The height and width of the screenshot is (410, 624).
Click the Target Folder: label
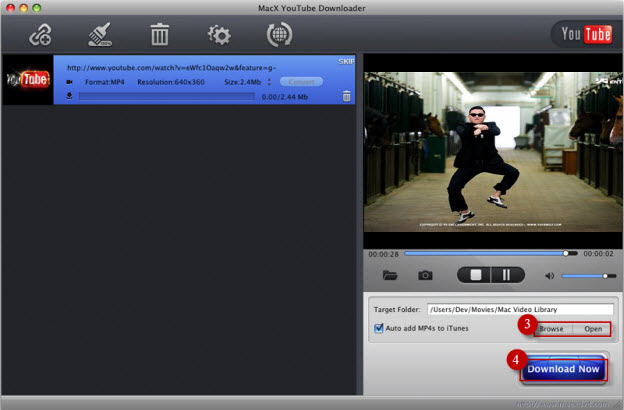pos(397,309)
